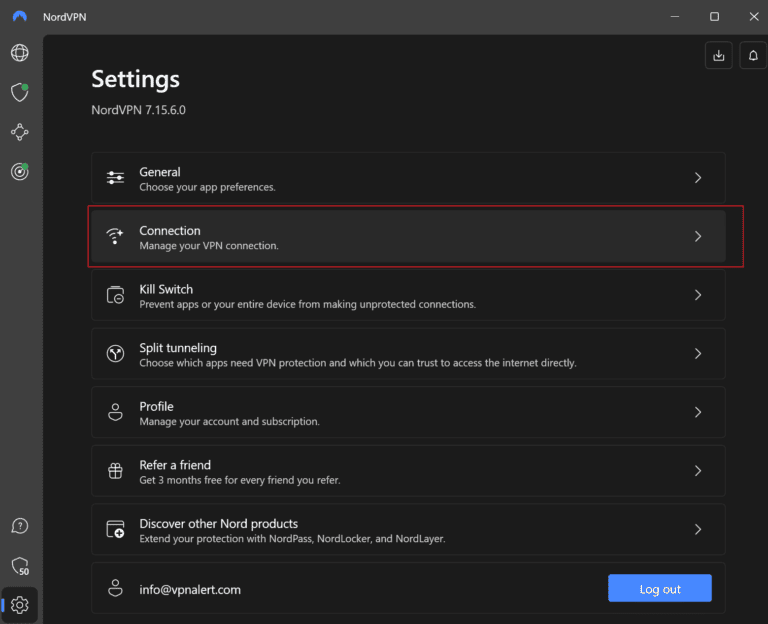Image resolution: width=768 pixels, height=624 pixels.
Task: Open notifications bell icon
Action: pyautogui.click(x=753, y=56)
